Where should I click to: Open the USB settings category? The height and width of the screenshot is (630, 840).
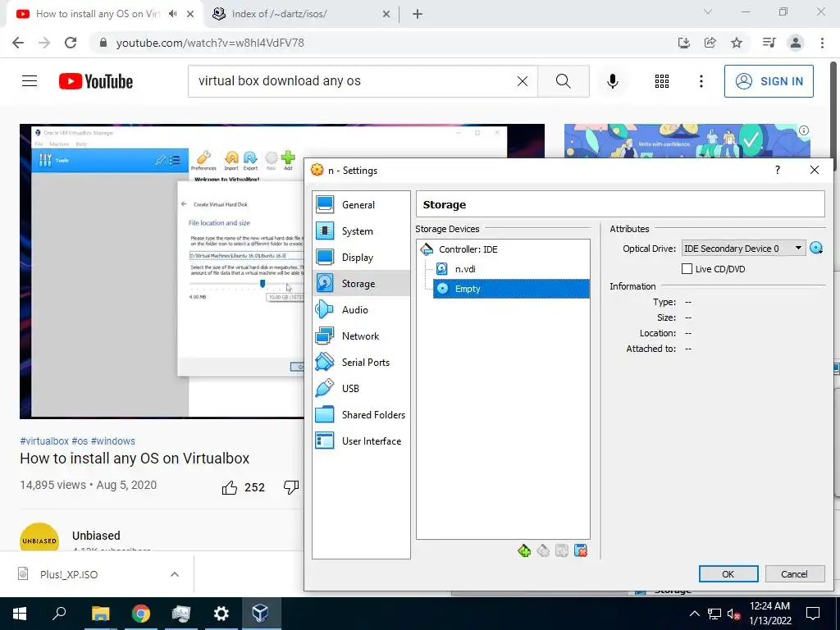pyautogui.click(x=361, y=388)
